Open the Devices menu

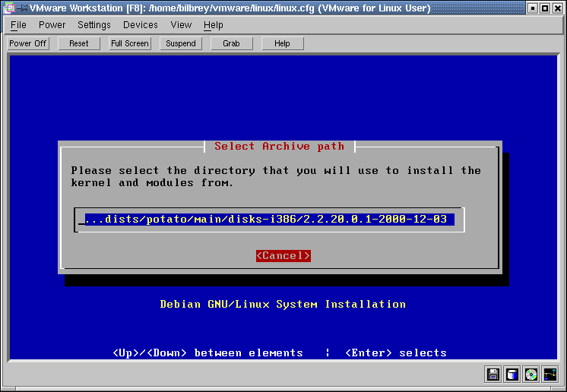pyautogui.click(x=141, y=25)
